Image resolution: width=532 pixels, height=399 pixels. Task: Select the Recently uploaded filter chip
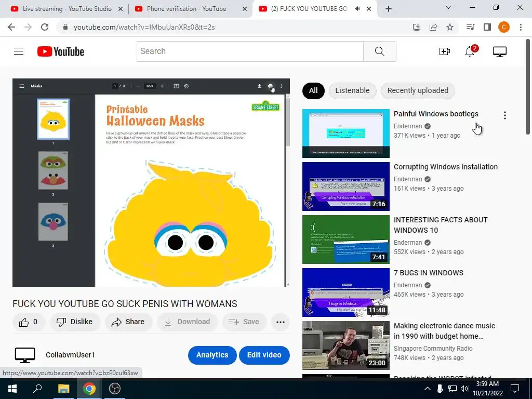tap(418, 90)
